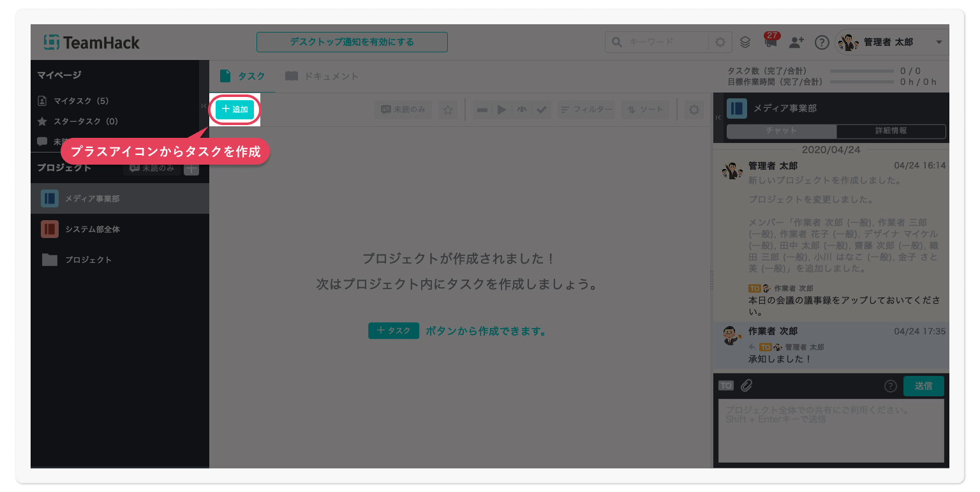The height and width of the screenshot is (492, 980).
Task: Click the 送信 send button
Action: click(924, 385)
